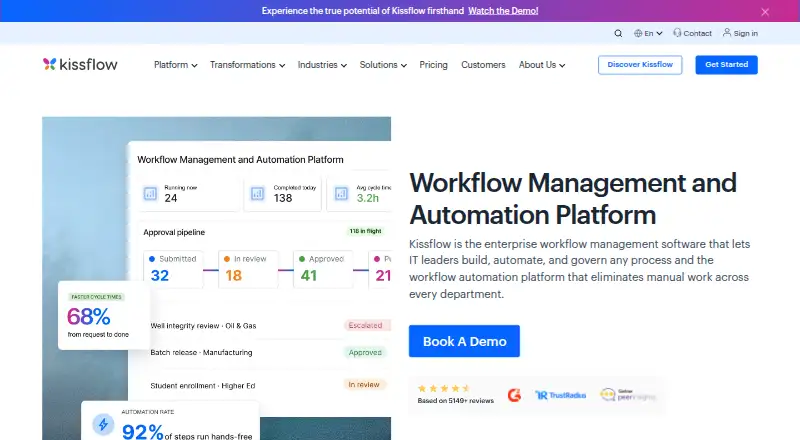This screenshot has width=800, height=440.
Task: Go to the Customers page
Action: click(x=483, y=65)
